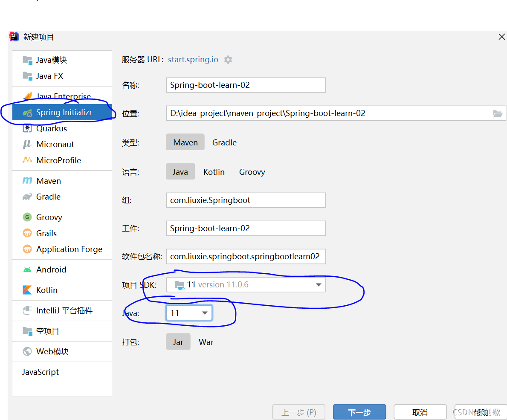Click the Java Enterprise icon
Image resolution: width=507 pixels, height=420 pixels.
pyautogui.click(x=28, y=96)
